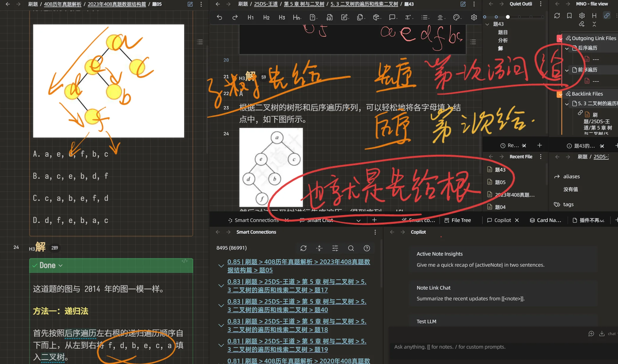This screenshot has width=618, height=364.
Task: Click refresh icon in MNO file view
Action: point(557,16)
